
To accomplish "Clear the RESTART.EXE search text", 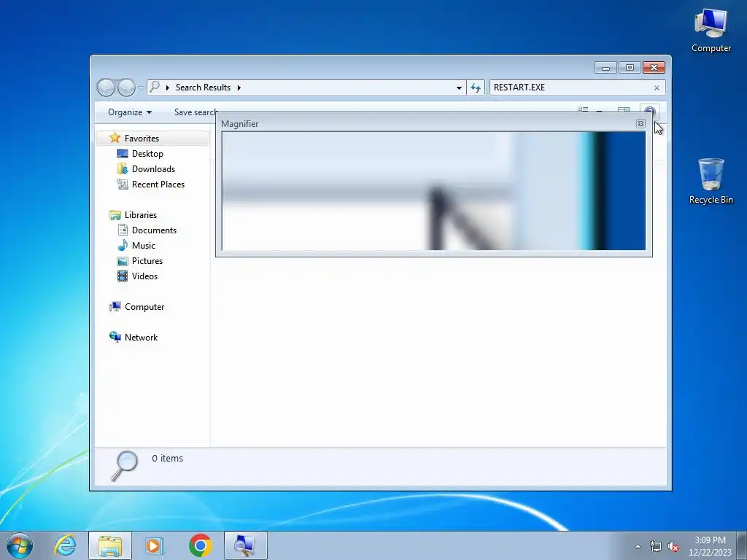I will click(x=657, y=87).
